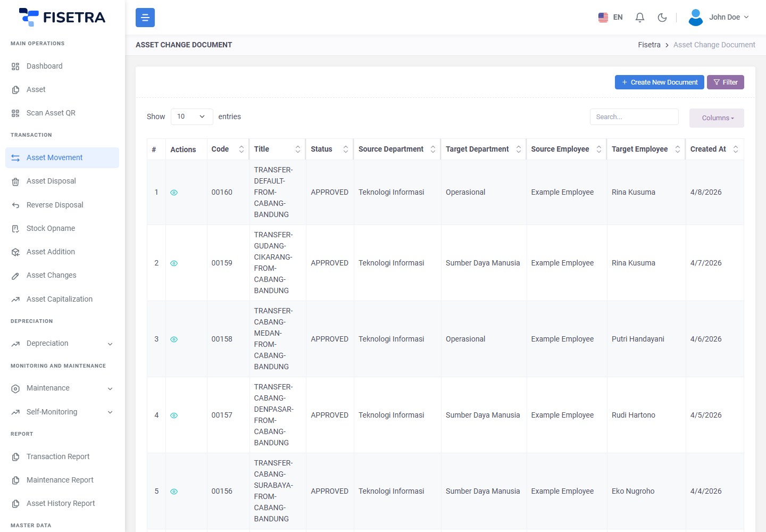Open Asset Addition page
The width and height of the screenshot is (766, 532).
tap(62, 252)
